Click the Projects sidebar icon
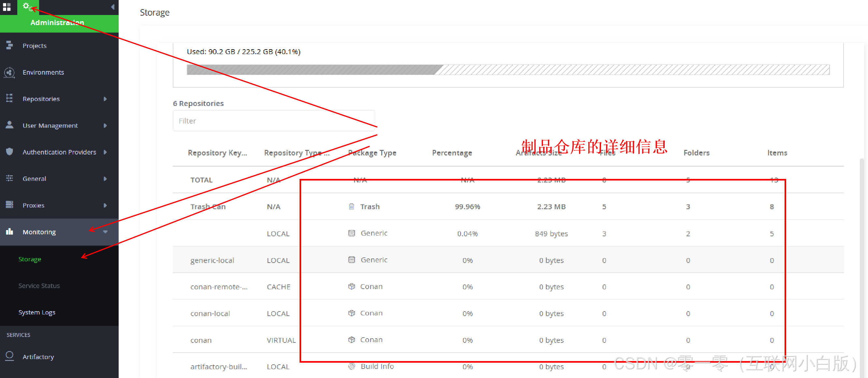The height and width of the screenshot is (378, 868). coord(9,45)
